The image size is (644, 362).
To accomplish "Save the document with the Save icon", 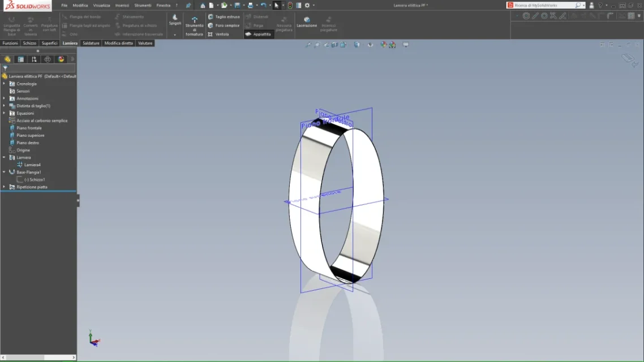I will [x=237, y=5].
